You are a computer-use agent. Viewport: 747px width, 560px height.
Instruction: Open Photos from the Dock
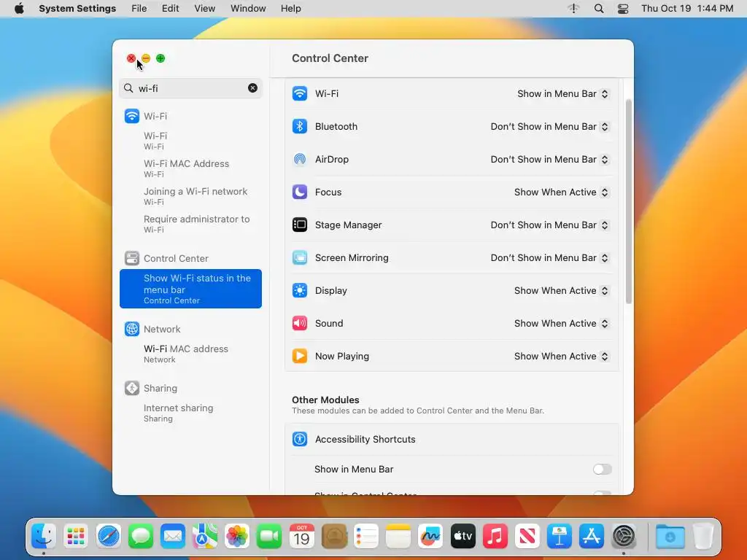coord(237,537)
